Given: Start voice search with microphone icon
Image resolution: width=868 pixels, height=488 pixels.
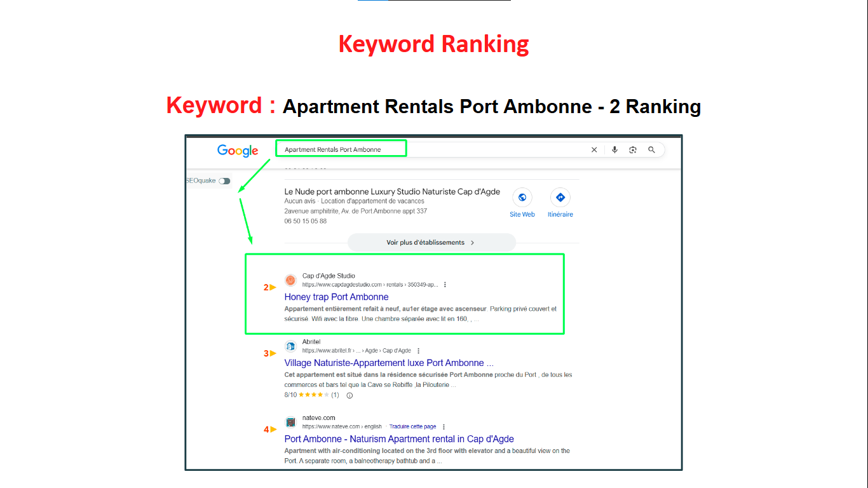Looking at the screenshot, I should click(x=614, y=150).
